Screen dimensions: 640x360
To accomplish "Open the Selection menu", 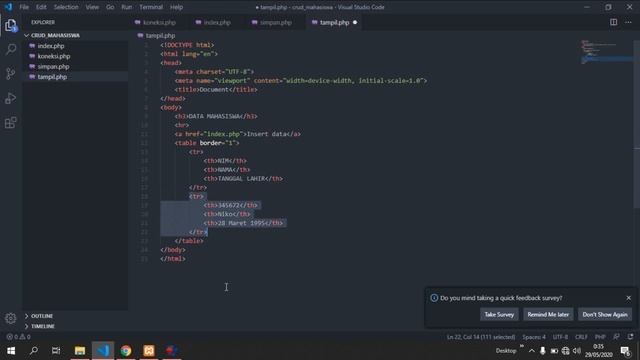I will pos(66,7).
